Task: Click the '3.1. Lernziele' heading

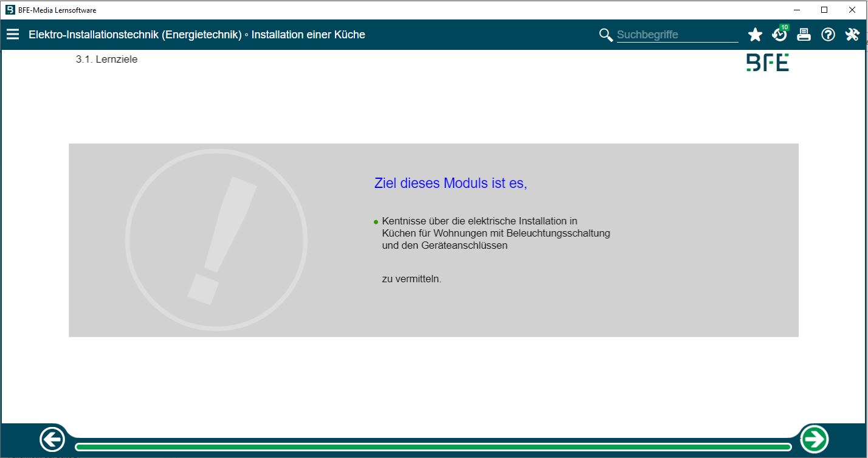Action: click(106, 59)
